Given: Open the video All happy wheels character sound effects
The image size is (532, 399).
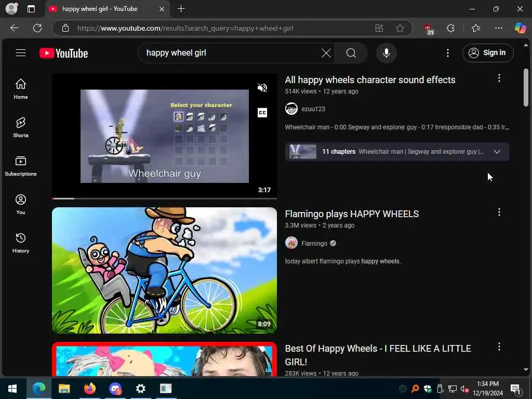Looking at the screenshot, I should 370,79.
